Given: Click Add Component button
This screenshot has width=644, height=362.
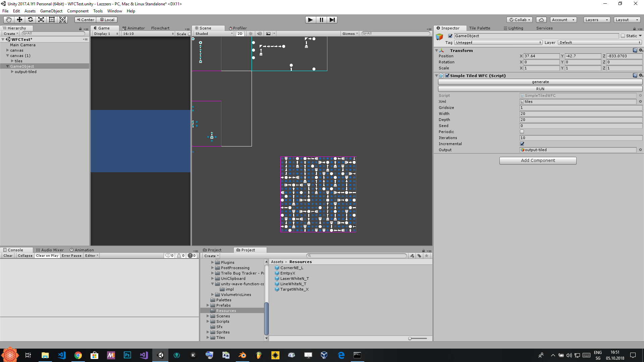Looking at the screenshot, I should (538, 161).
